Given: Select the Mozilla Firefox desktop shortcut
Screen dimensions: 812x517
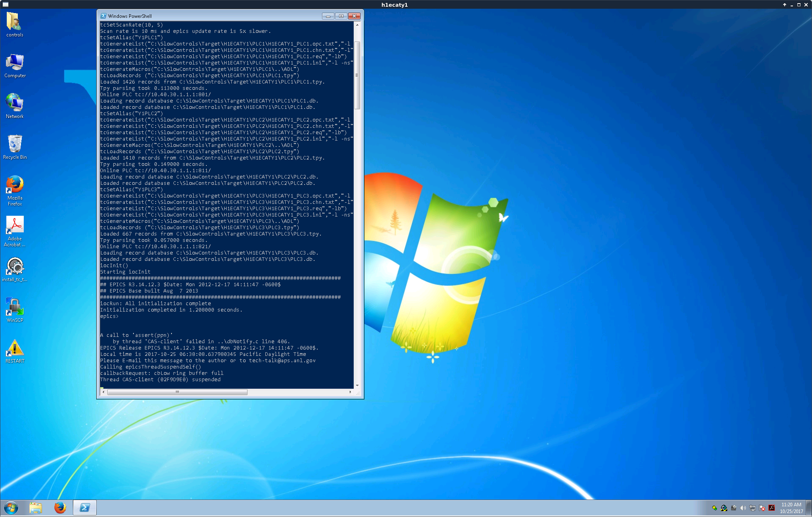Looking at the screenshot, I should click(x=15, y=190).
